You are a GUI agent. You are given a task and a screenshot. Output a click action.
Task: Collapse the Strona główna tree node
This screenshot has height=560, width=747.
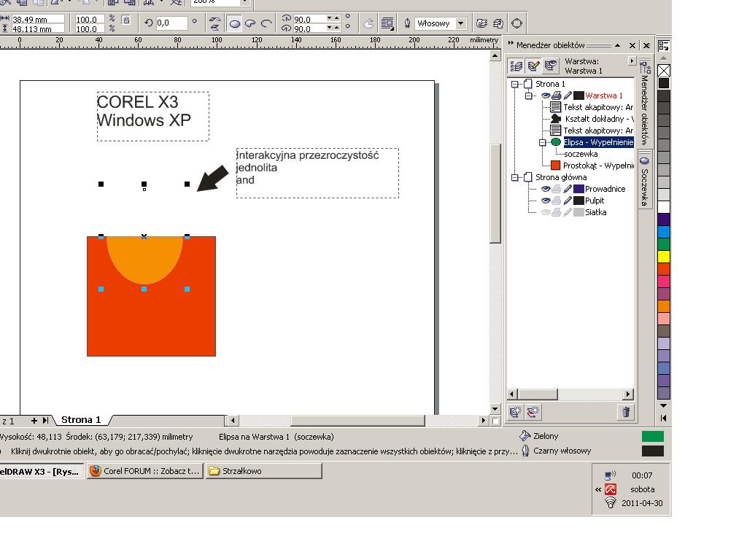(515, 178)
